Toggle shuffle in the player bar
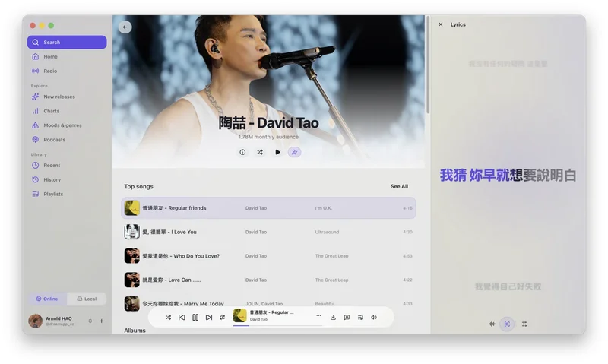608x364 pixels. coord(168,318)
